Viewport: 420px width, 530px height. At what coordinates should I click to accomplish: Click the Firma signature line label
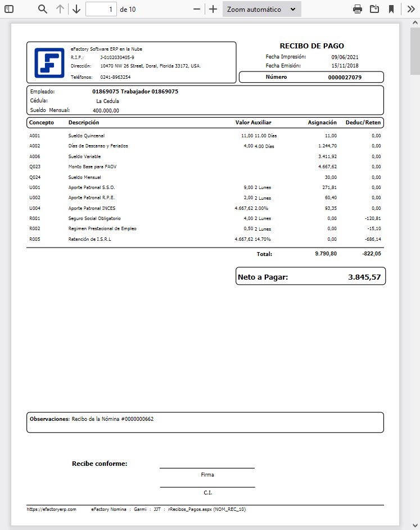(x=207, y=475)
